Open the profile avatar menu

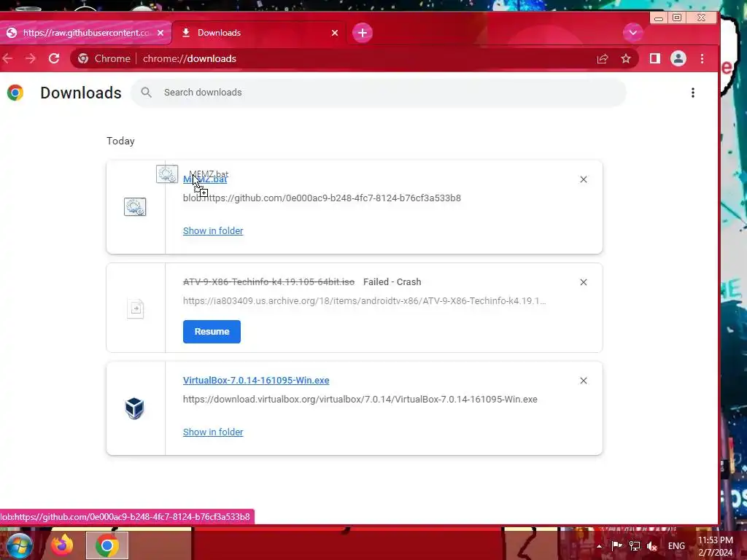point(678,58)
